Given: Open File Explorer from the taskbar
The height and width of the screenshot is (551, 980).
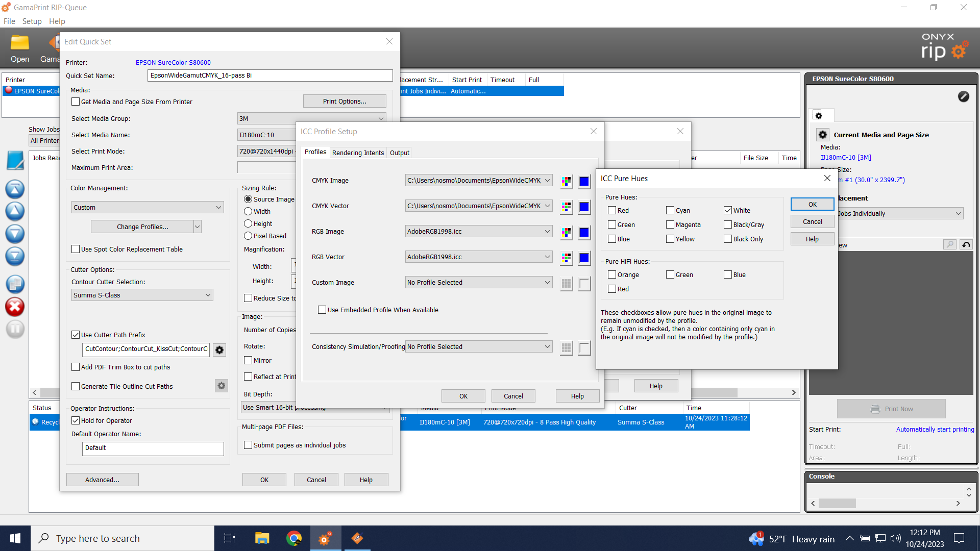Looking at the screenshot, I should coord(262,538).
